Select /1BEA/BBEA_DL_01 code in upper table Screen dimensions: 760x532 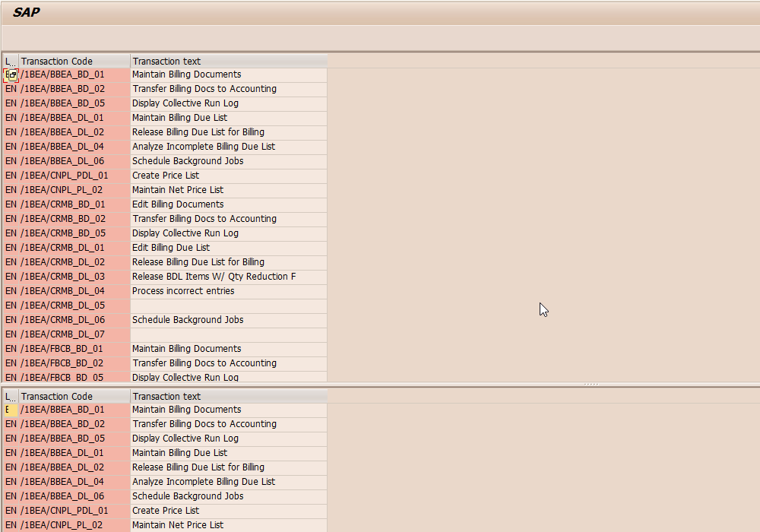click(74, 118)
